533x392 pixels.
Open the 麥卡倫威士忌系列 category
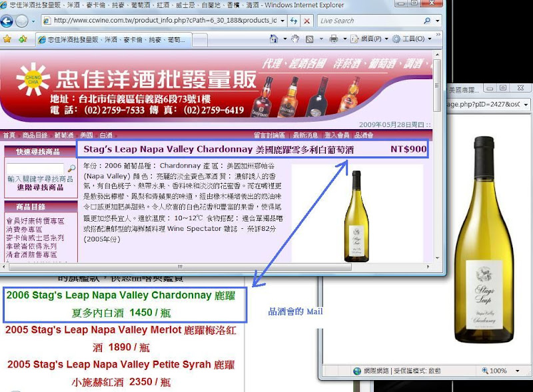click(x=35, y=238)
